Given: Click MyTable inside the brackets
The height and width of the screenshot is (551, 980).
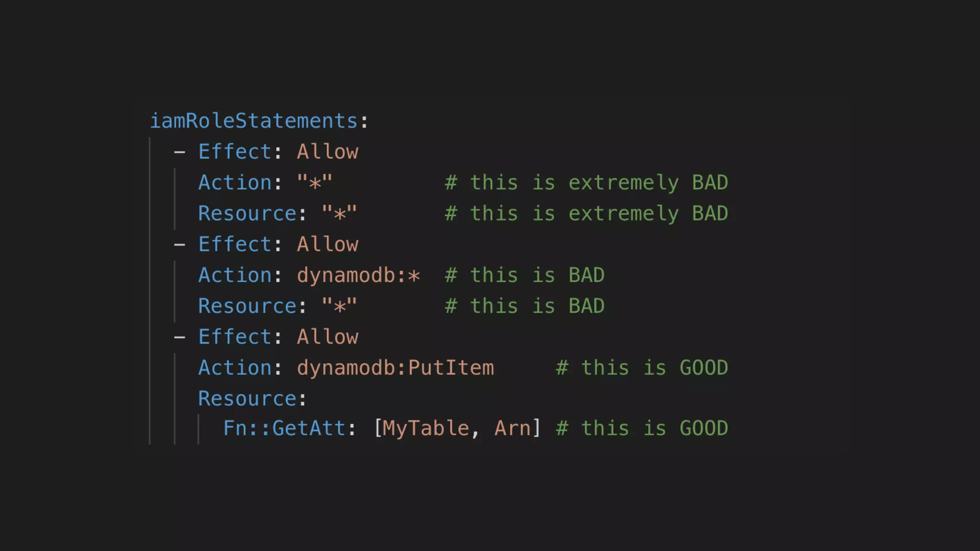Looking at the screenshot, I should [425, 428].
